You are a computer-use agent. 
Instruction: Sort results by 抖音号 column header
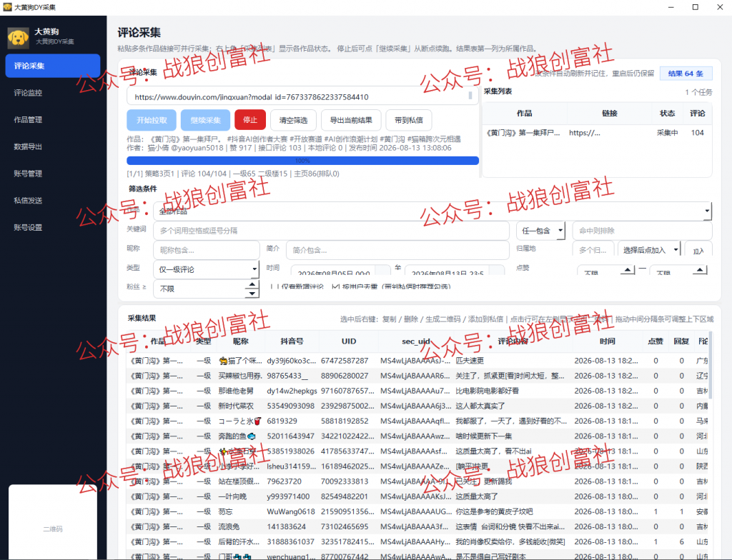(x=292, y=341)
